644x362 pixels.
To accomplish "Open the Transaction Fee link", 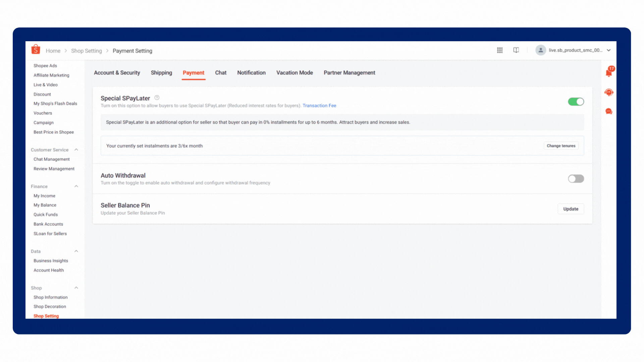I will click(x=319, y=106).
